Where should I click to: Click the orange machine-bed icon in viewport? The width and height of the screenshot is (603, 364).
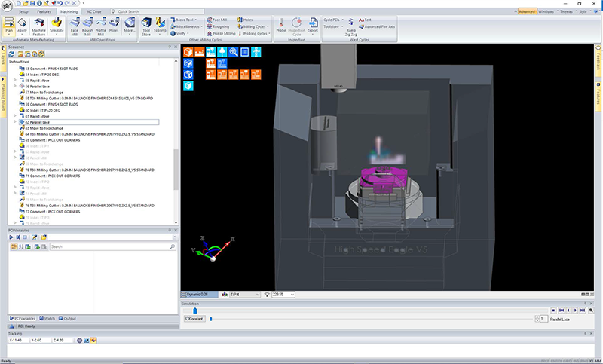pos(200,52)
